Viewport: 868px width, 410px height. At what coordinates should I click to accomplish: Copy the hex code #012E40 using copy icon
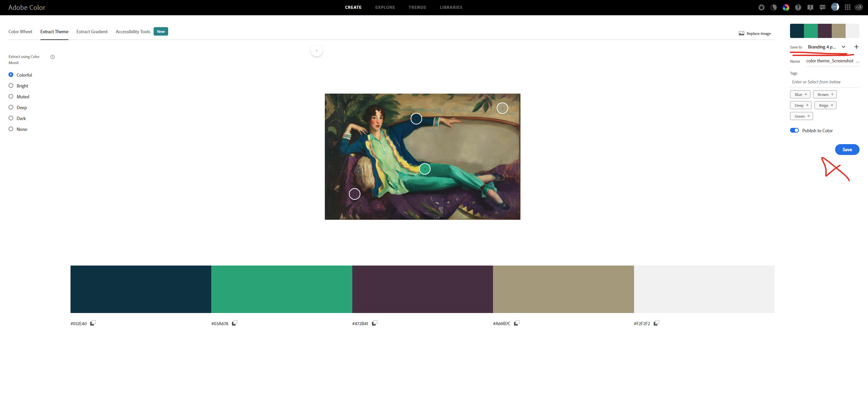coord(93,323)
